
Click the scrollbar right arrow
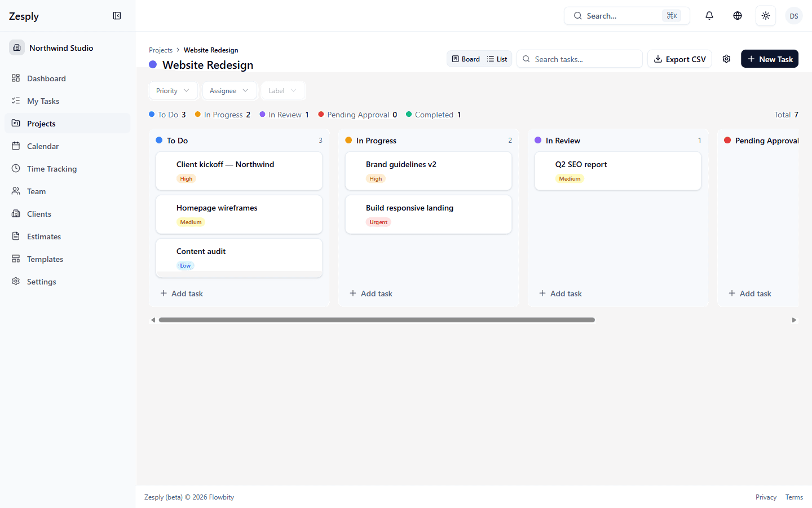794,320
